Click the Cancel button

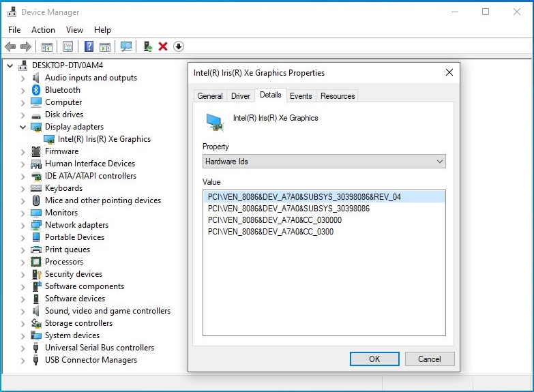[430, 359]
